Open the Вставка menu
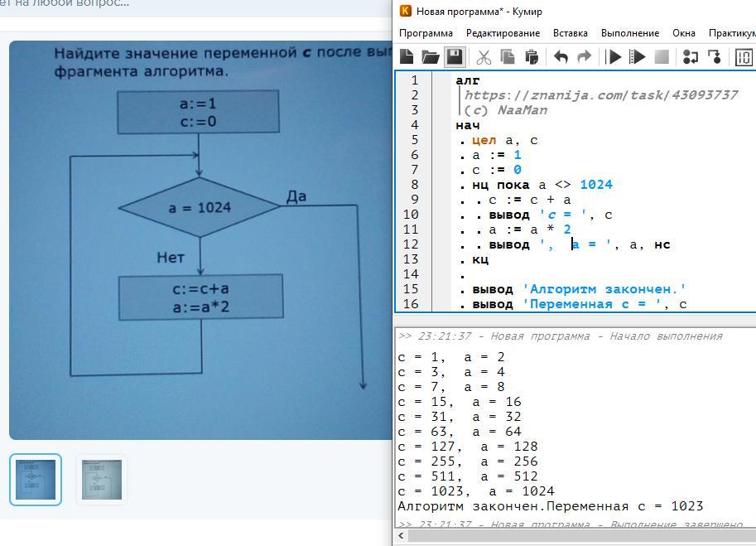This screenshot has width=756, height=546. pyautogui.click(x=571, y=33)
